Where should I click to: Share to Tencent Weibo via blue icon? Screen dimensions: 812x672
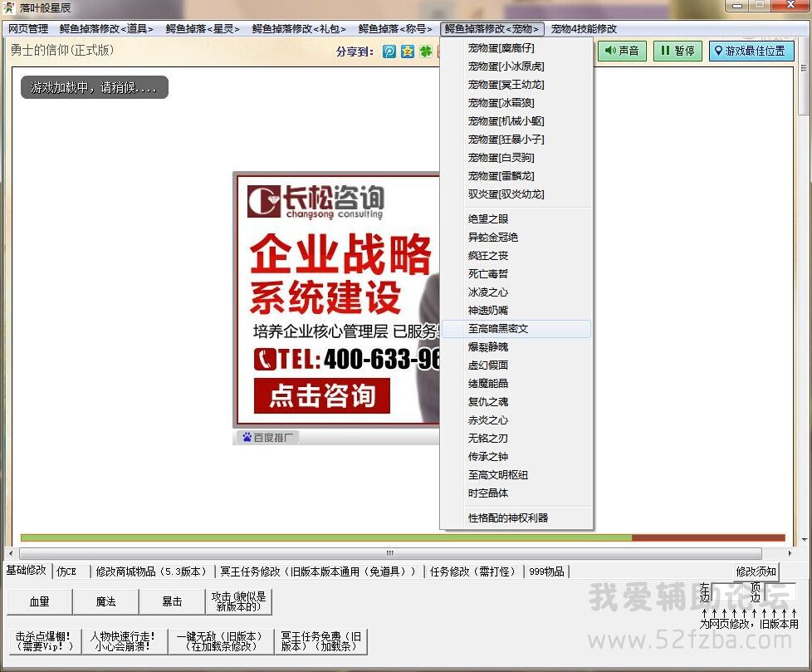(x=389, y=52)
